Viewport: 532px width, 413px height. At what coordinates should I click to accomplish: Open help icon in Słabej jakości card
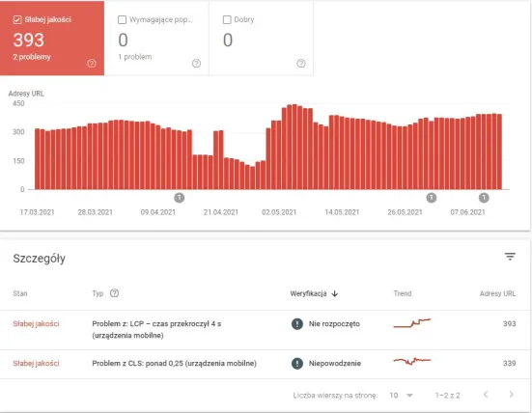(92, 64)
